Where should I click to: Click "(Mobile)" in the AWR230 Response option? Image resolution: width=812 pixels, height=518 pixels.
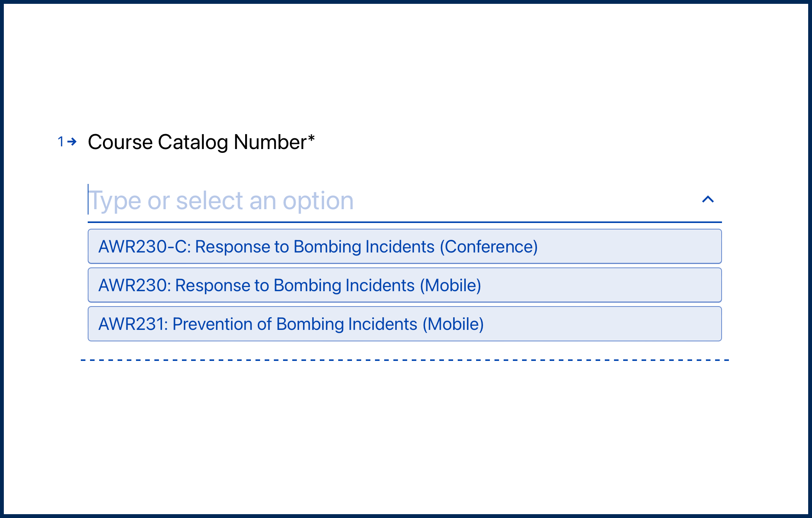coord(450,285)
